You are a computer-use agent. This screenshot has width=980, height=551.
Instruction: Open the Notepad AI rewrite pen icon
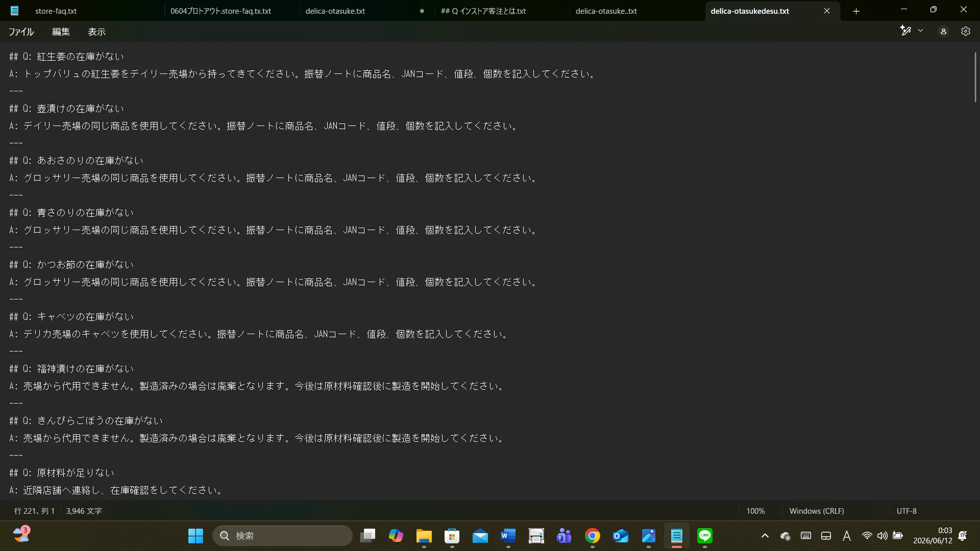coord(905,31)
